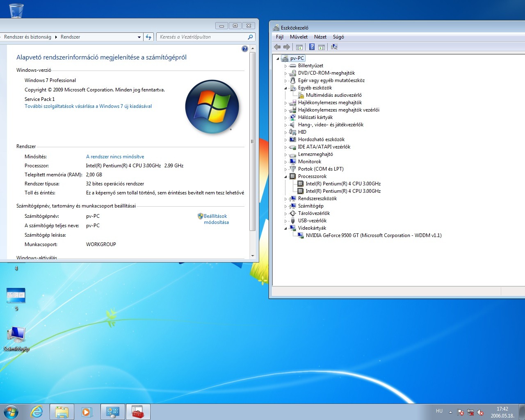Select the IDE ATA/ATAPI vezérlők tree item
This screenshot has height=420, width=525.
(x=324, y=147)
